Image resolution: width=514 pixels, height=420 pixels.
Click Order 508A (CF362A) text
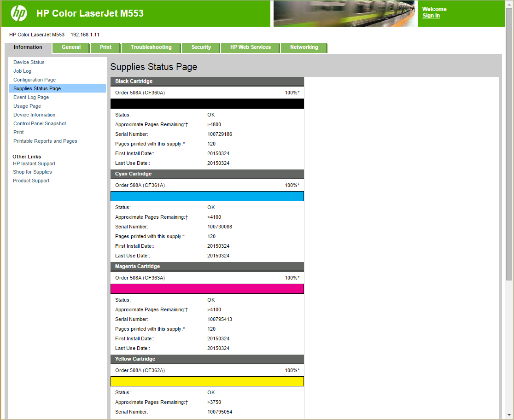[x=140, y=370]
